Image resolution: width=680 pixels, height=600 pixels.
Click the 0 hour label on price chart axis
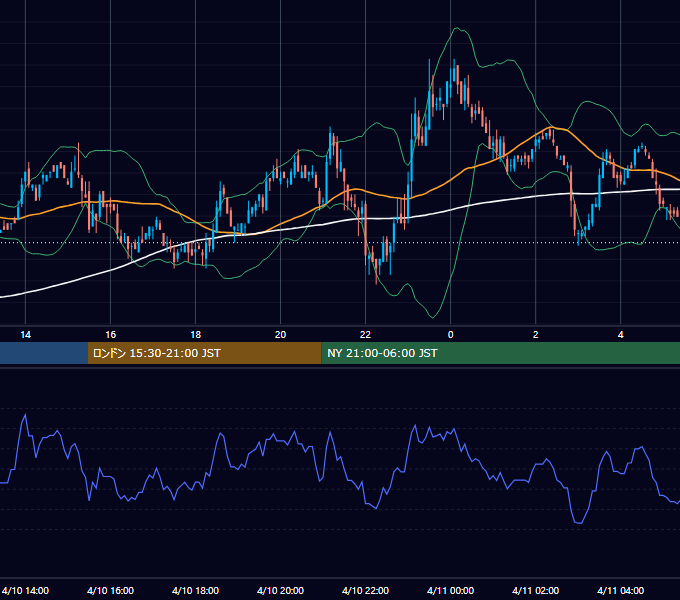pyautogui.click(x=451, y=334)
